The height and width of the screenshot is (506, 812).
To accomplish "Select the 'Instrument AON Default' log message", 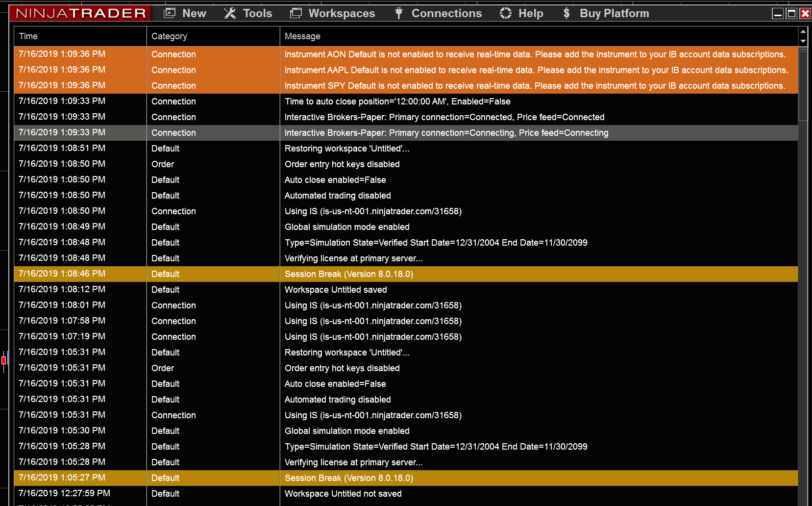I will point(535,54).
